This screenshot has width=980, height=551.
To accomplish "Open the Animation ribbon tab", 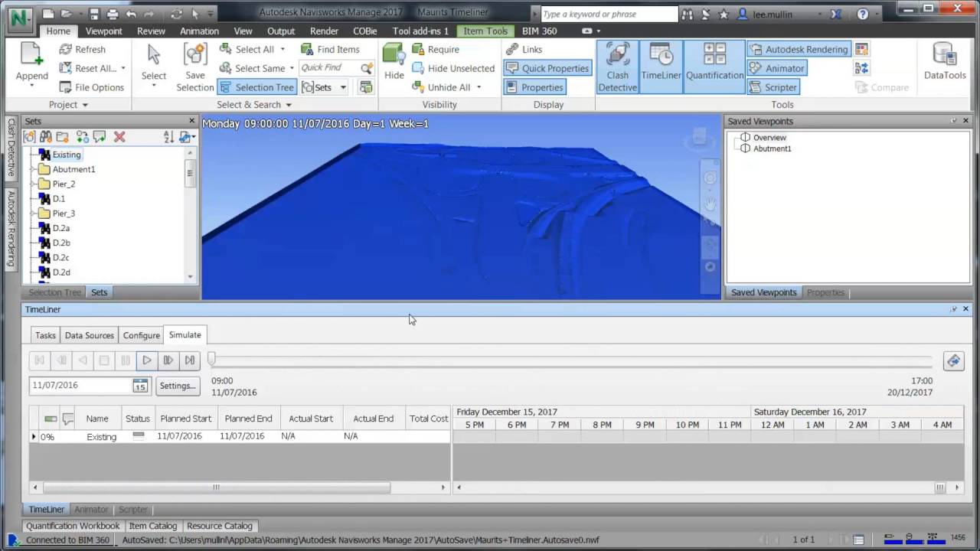I will pyautogui.click(x=199, y=31).
